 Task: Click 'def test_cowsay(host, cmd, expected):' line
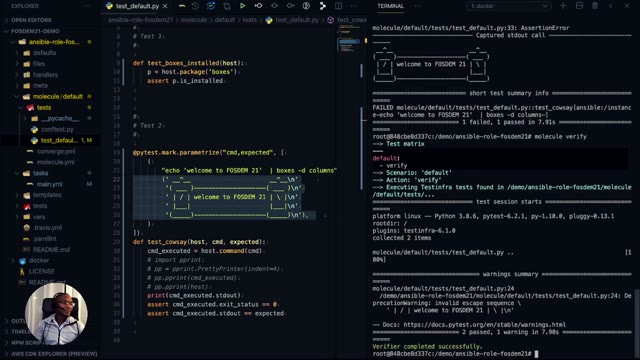pos(199,242)
